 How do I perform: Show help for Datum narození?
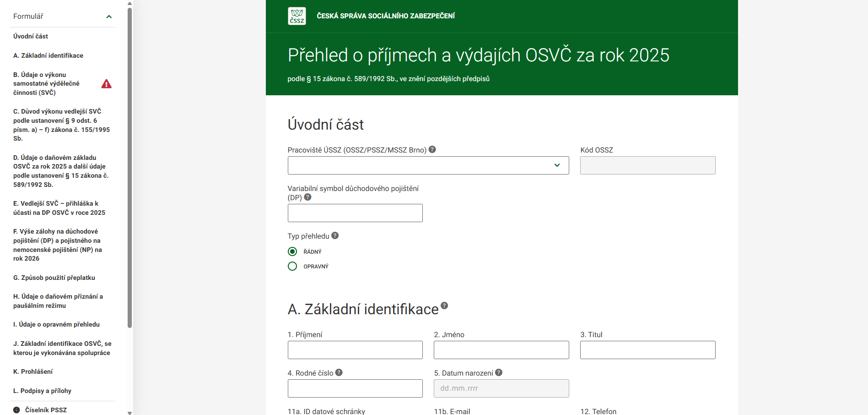(x=499, y=372)
